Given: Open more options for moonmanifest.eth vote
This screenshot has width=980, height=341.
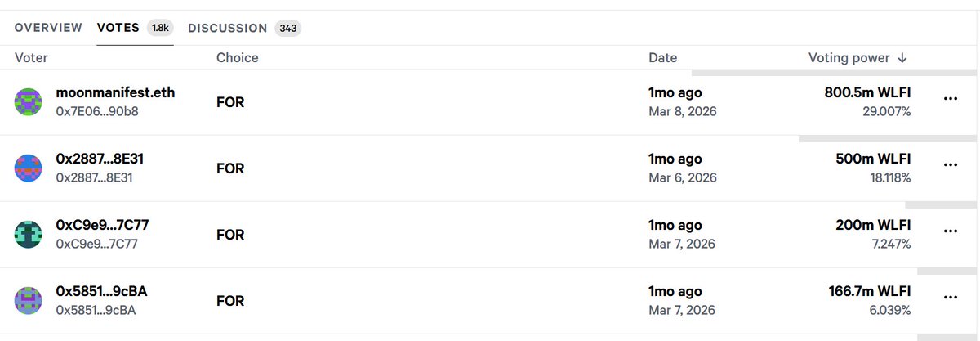Looking at the screenshot, I should click(x=950, y=98).
